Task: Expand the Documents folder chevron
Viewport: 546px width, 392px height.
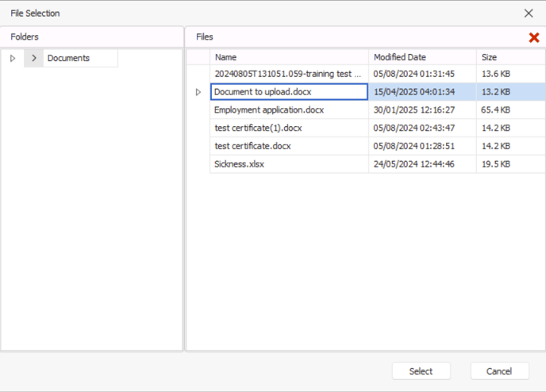Action: pos(34,58)
